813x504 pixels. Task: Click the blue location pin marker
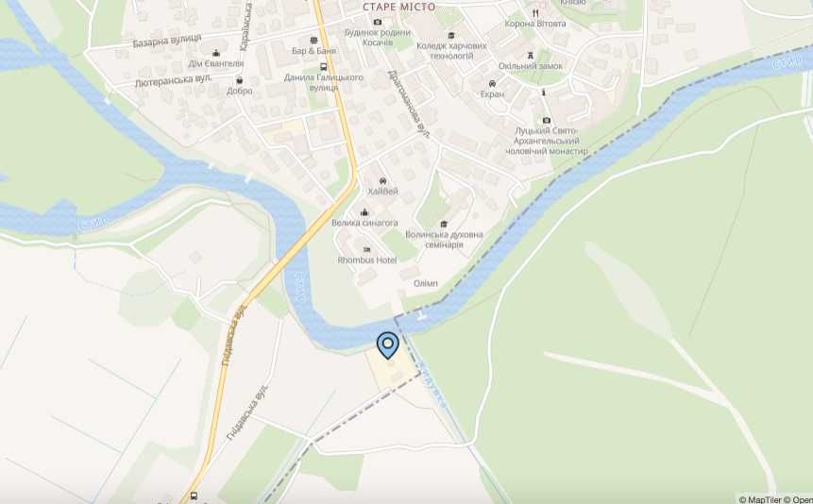388,345
